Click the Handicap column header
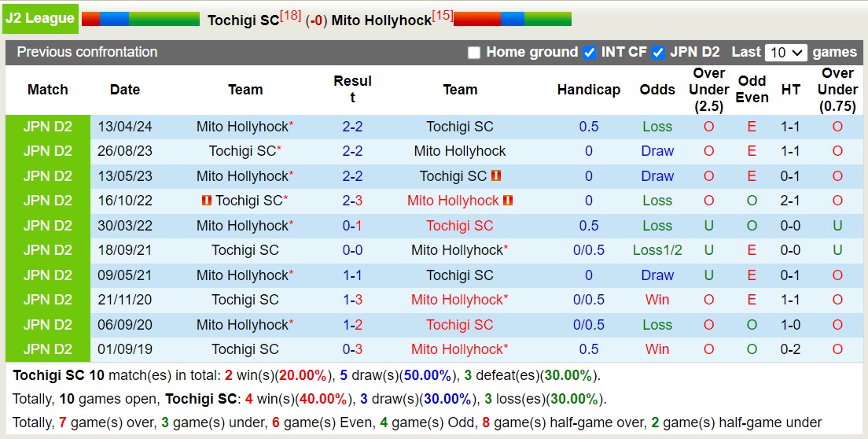Screen dimensions: 868x439 click(x=588, y=90)
